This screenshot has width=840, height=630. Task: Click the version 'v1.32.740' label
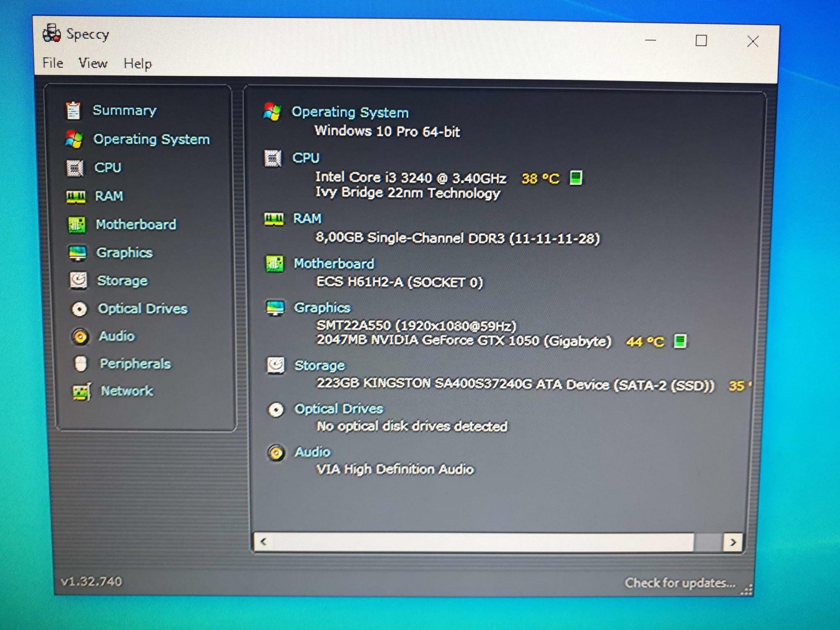(91, 581)
